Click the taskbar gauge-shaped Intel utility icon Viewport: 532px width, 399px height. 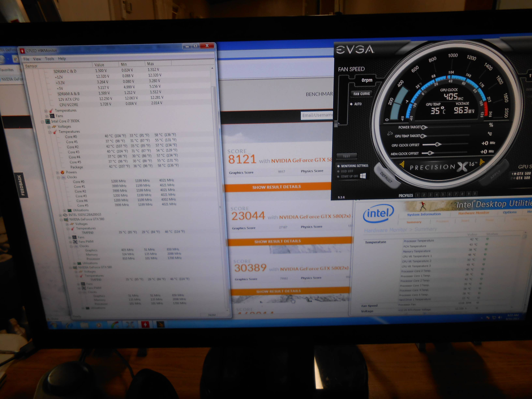coord(115,325)
